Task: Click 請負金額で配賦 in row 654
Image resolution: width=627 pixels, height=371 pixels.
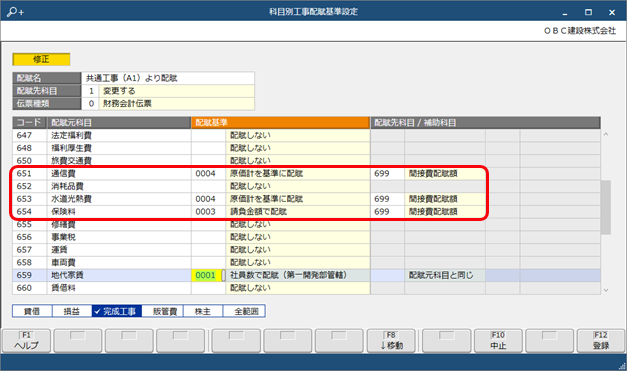Action: [298, 211]
